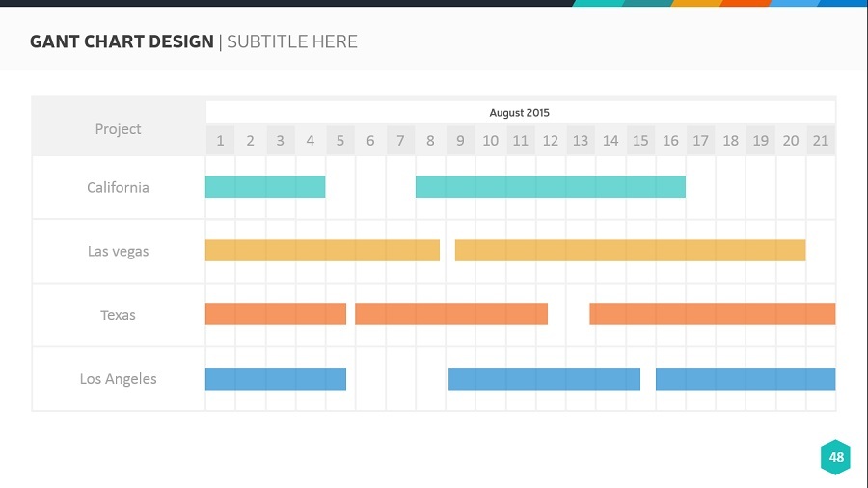868x488 pixels.
Task: Select the middle orange Texas bar
Action: tap(451, 314)
